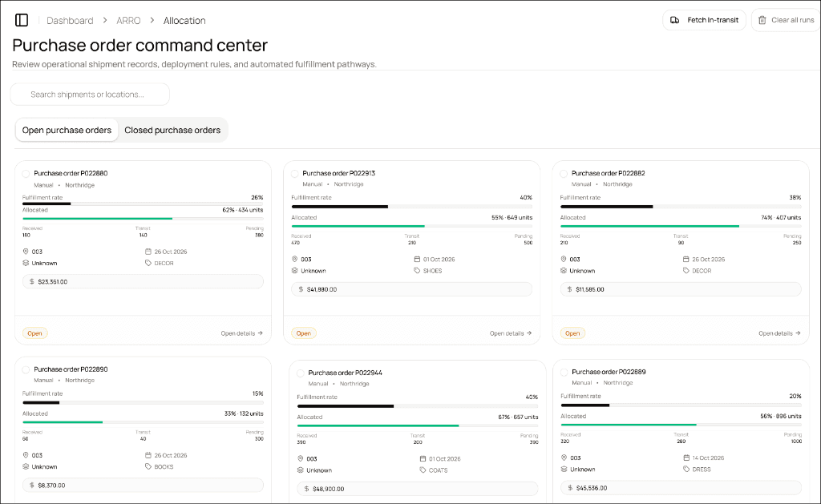Click the trash icon in Clear all runs
Viewport: 821px width, 504px height.
762,20
